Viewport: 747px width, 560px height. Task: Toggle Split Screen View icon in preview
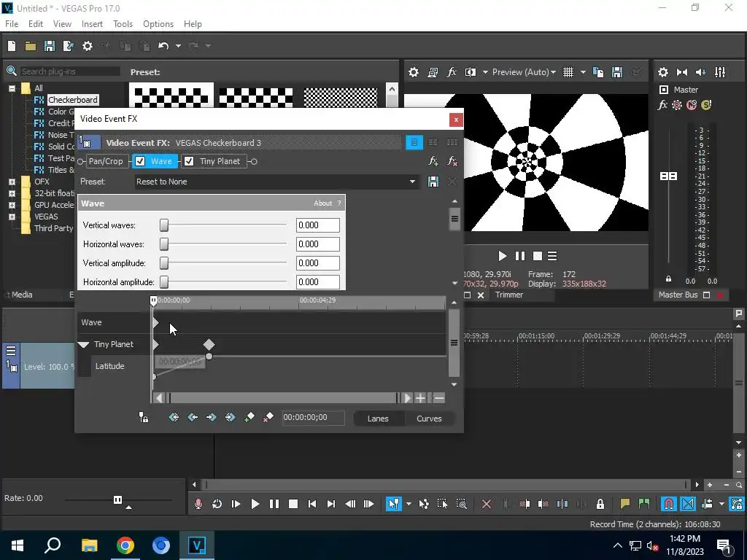coord(471,72)
